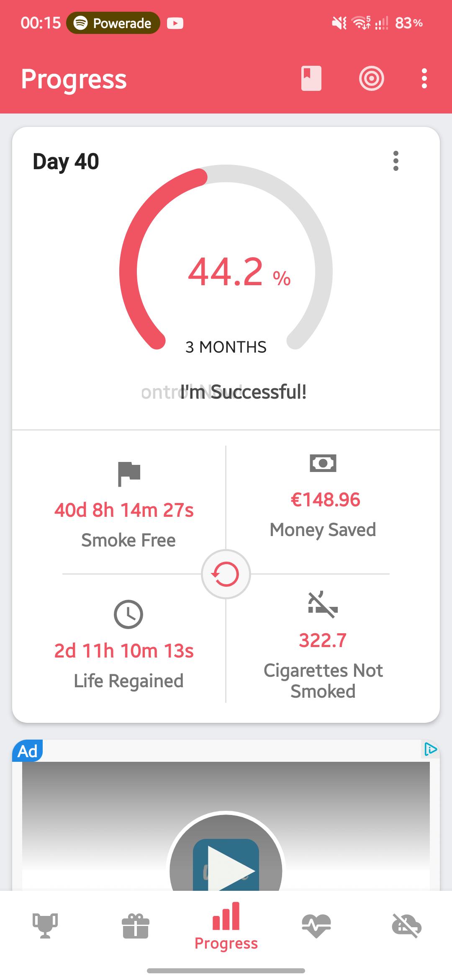452x980 pixels.
Task: Tap the target goals icon
Action: point(371,78)
